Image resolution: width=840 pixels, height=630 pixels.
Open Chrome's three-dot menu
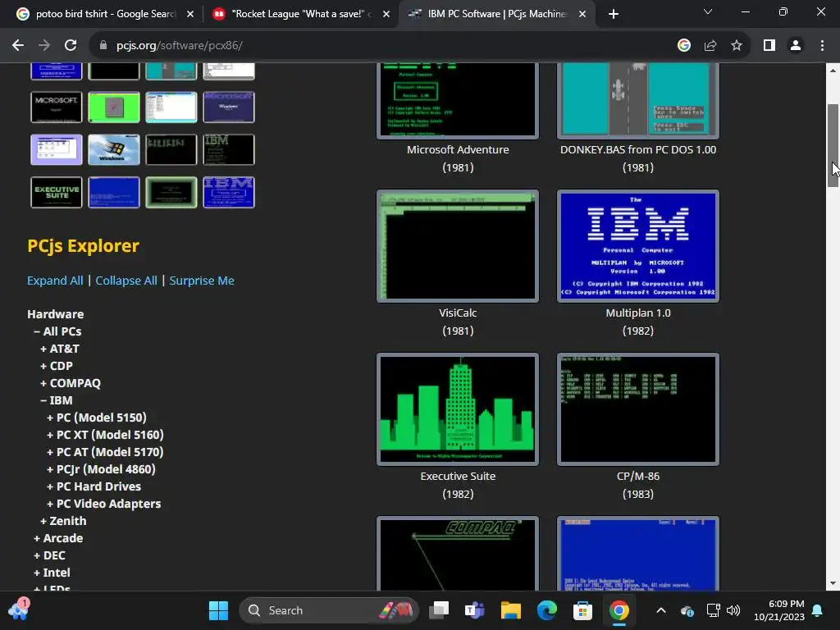click(x=822, y=46)
